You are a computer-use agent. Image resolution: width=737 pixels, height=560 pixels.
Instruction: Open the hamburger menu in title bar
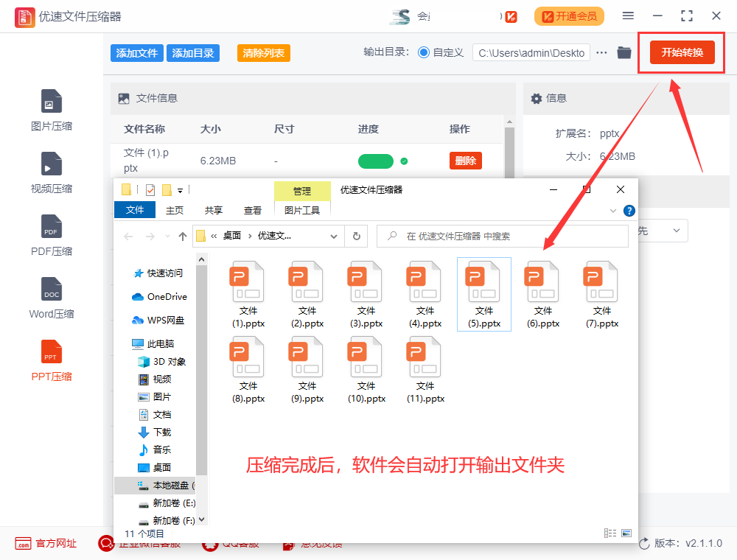pyautogui.click(x=628, y=16)
